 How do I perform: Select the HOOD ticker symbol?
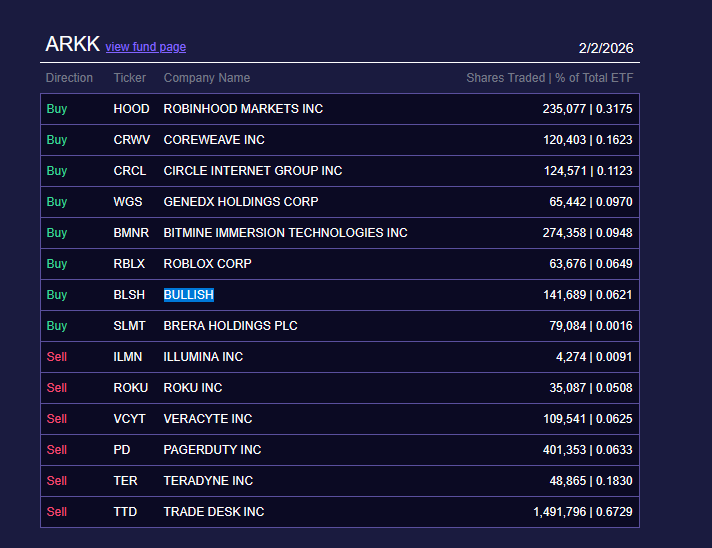[131, 109]
